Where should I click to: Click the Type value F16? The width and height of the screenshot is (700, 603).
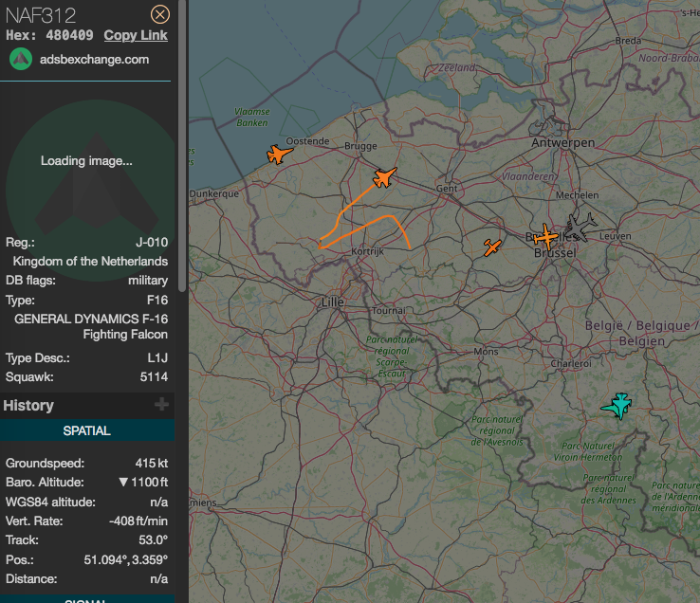click(157, 300)
